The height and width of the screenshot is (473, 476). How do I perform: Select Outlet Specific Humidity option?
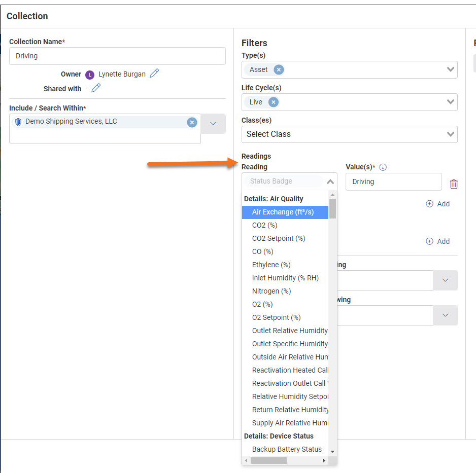pos(285,344)
